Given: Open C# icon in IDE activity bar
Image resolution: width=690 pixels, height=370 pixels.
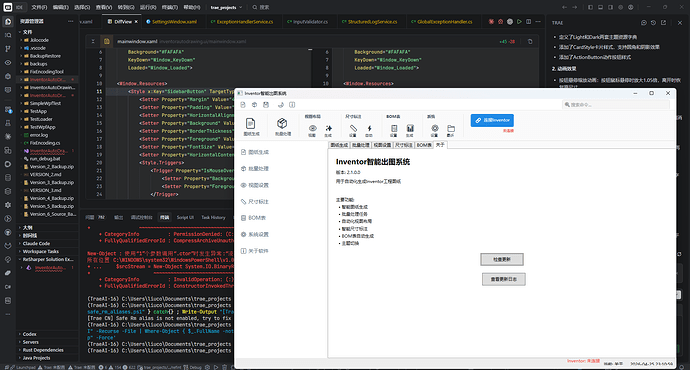Looking at the screenshot, I should click(8, 287).
